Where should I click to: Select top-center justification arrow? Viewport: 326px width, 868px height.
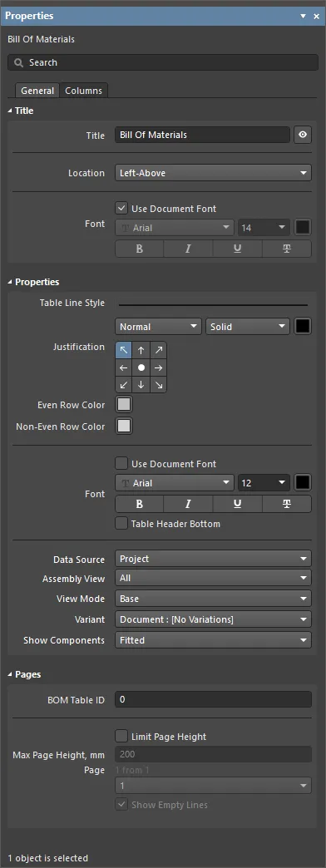point(141,350)
